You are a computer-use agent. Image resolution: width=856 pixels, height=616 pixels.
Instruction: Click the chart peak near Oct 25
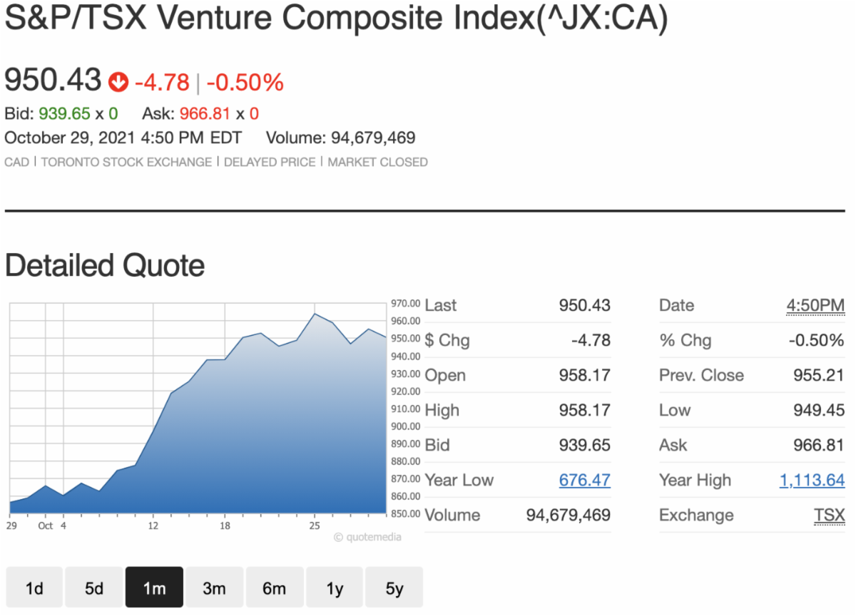click(x=315, y=314)
